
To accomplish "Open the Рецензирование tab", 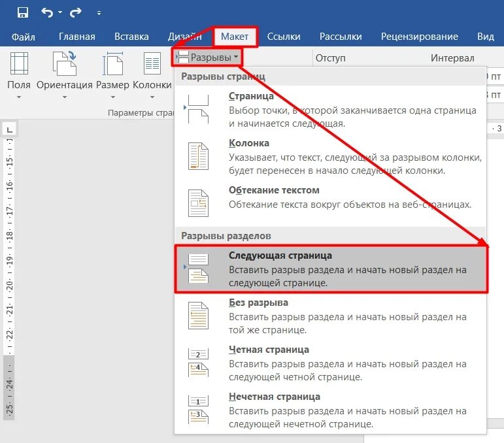I will 420,37.
